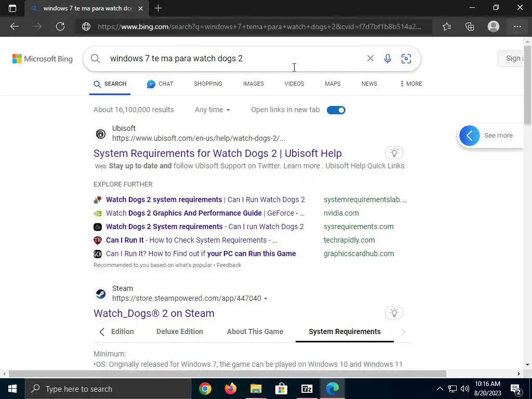The image size is (532, 399).
Task: Open Microsoft Store from the taskbar
Action: tap(281, 389)
